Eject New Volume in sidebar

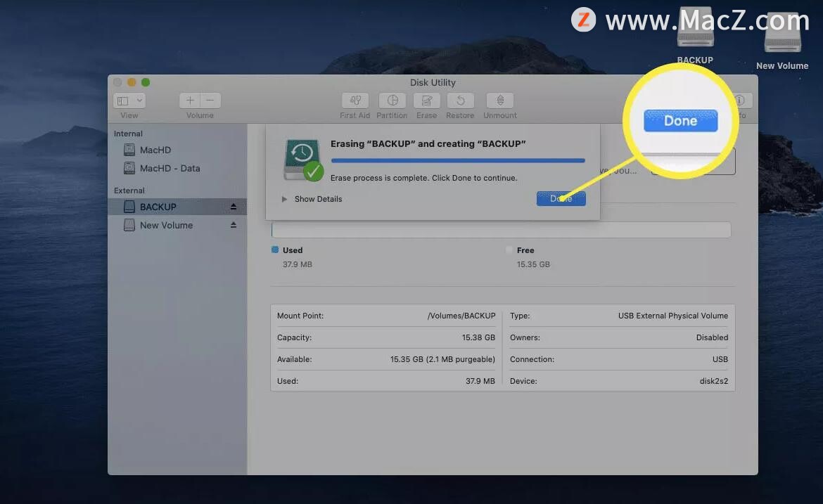coord(233,225)
